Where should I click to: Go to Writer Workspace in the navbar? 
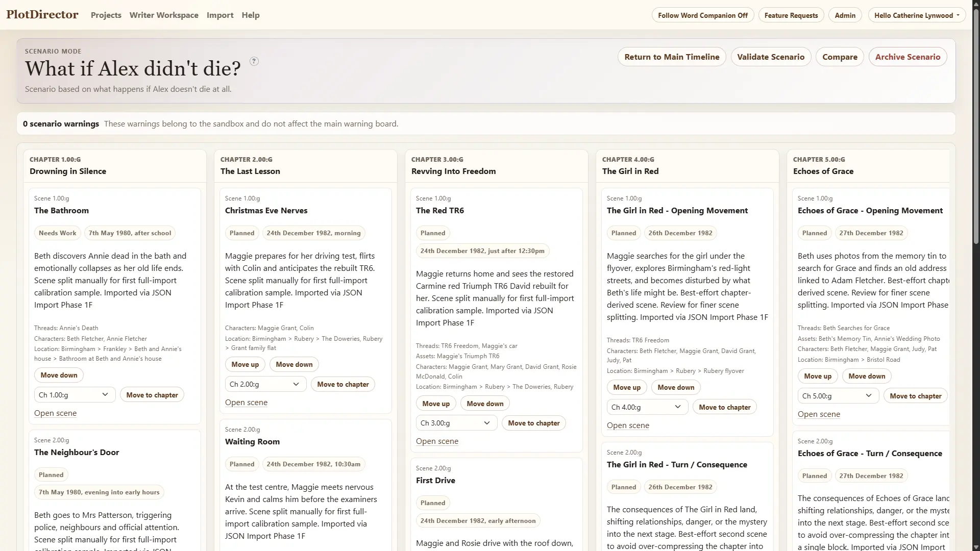(164, 15)
